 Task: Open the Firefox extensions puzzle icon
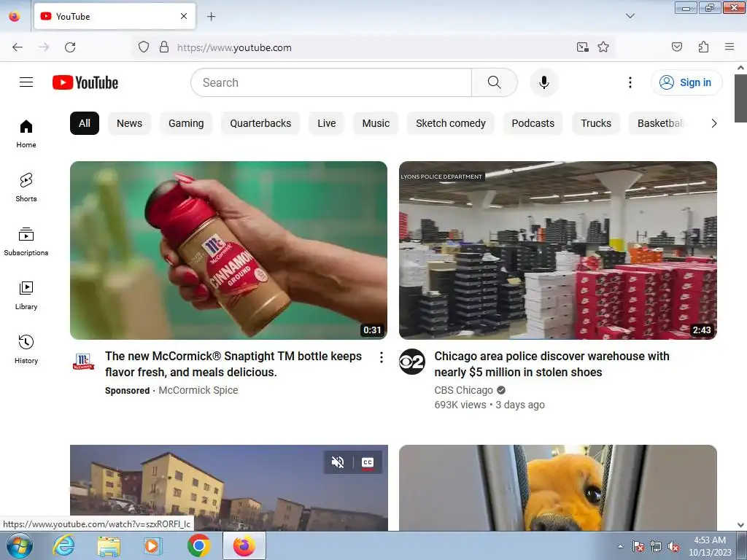(703, 47)
